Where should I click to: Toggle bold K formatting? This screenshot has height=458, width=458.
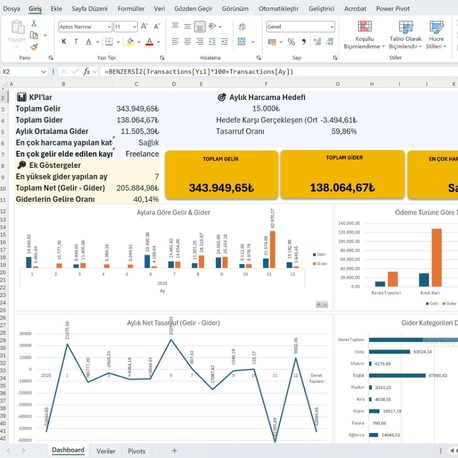[64, 42]
